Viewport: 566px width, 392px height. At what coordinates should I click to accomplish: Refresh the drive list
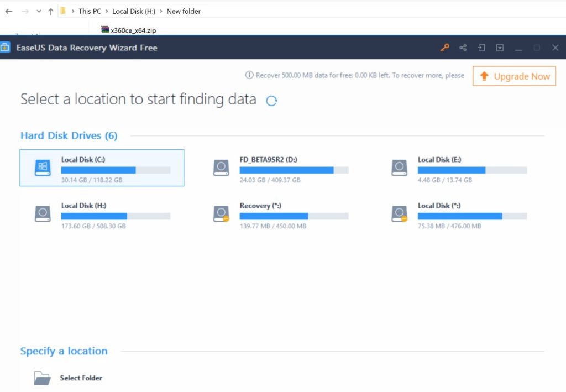[x=271, y=101]
